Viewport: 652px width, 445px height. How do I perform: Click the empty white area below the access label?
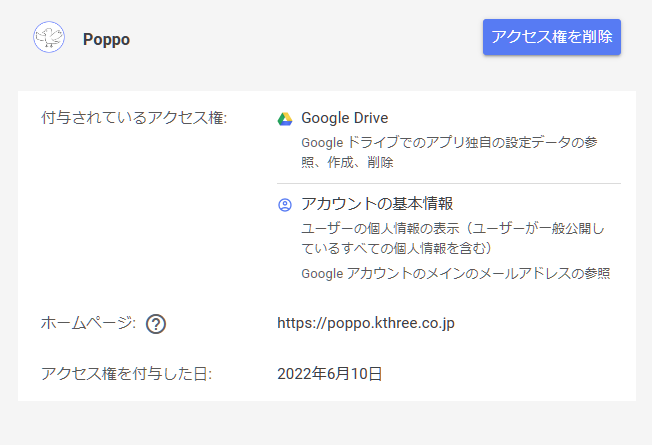click(146, 216)
